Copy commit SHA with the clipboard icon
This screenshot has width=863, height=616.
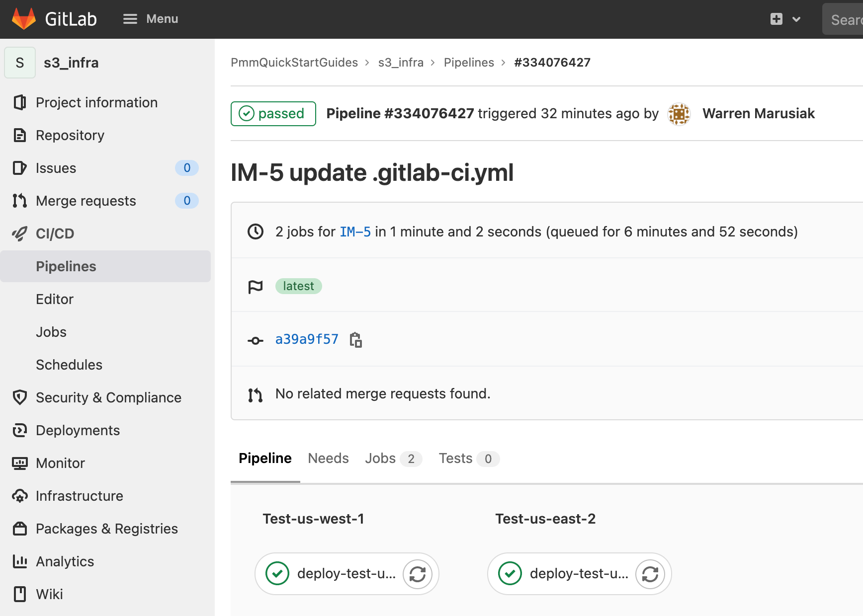click(x=355, y=339)
